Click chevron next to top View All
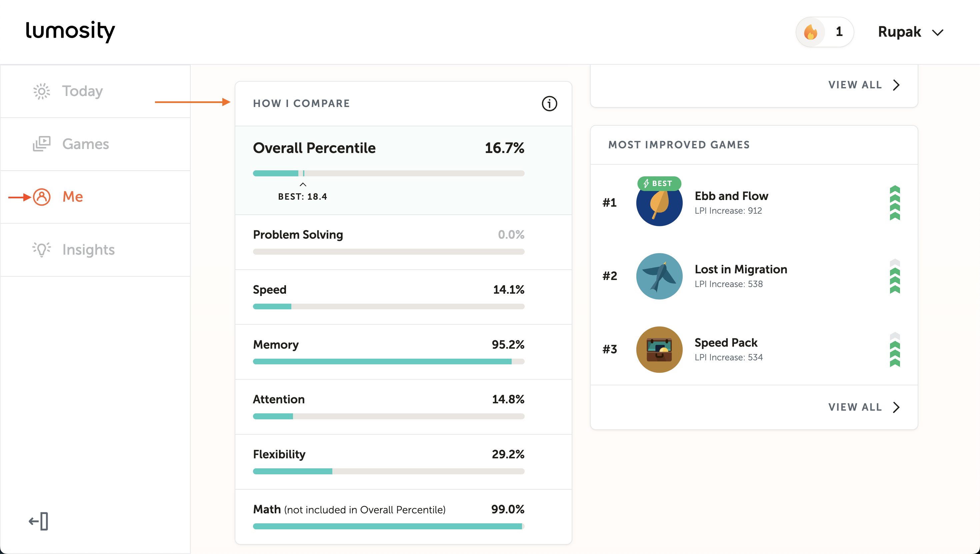Viewport: 980px width, 554px height. tap(896, 85)
